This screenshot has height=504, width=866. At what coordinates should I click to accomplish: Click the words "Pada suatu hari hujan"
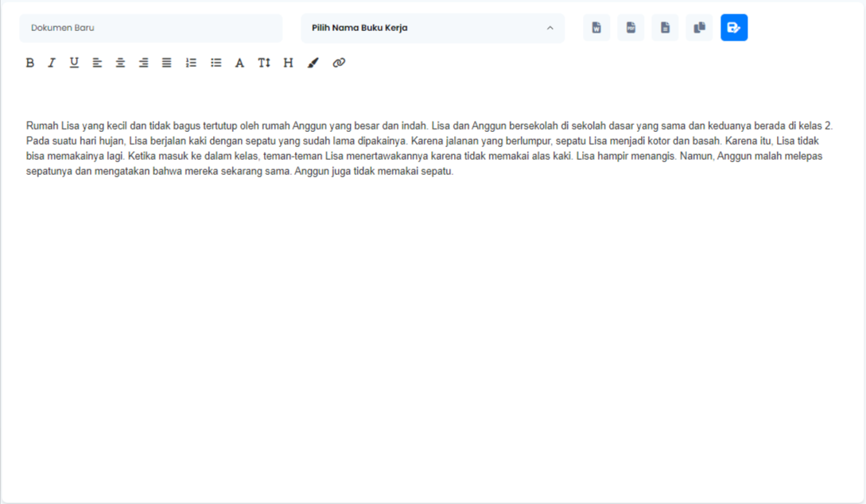[75, 141]
